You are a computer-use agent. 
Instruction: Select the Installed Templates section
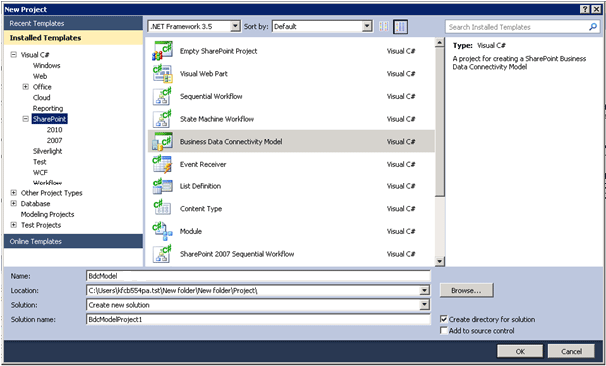pos(73,37)
